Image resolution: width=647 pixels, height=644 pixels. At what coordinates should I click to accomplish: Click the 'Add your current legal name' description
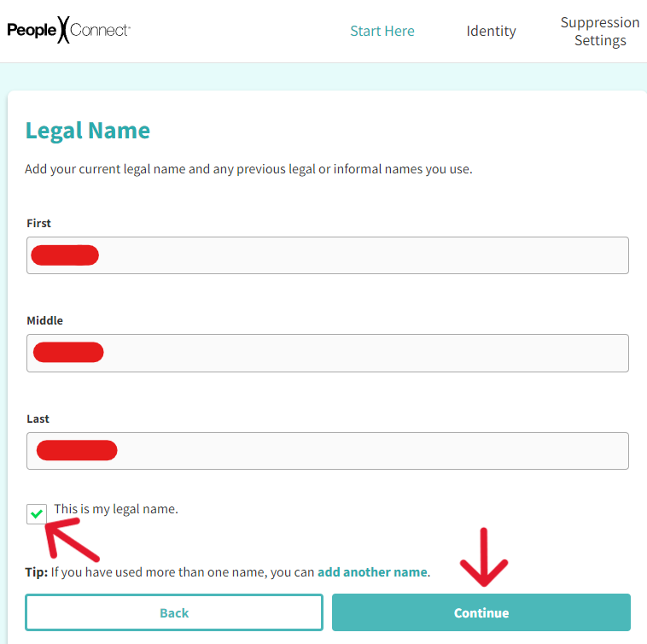248,169
